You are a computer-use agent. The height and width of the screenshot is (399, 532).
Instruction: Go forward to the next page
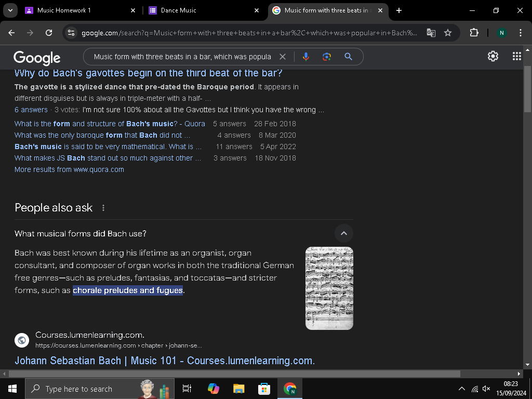[x=30, y=33]
